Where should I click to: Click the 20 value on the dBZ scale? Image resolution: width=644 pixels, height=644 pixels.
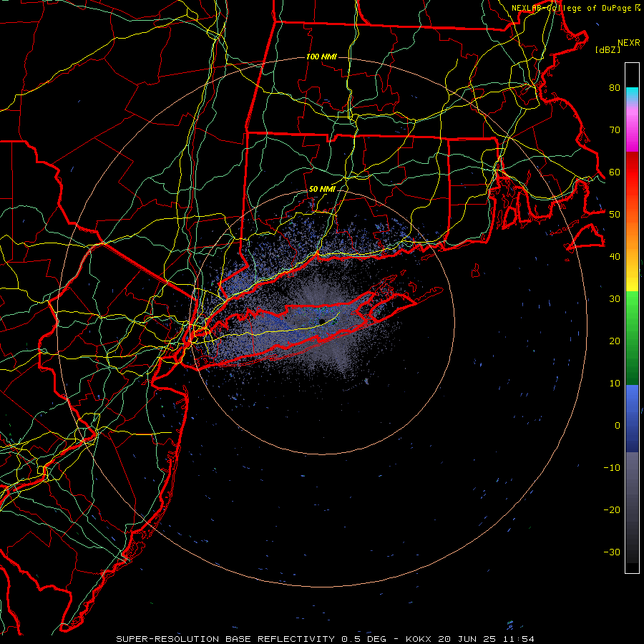tap(615, 341)
